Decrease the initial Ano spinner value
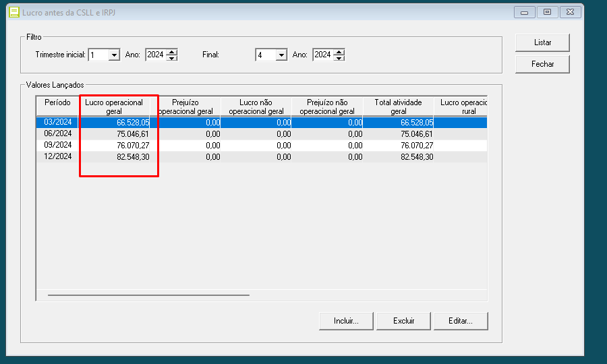This screenshot has height=364, width=607. point(172,59)
